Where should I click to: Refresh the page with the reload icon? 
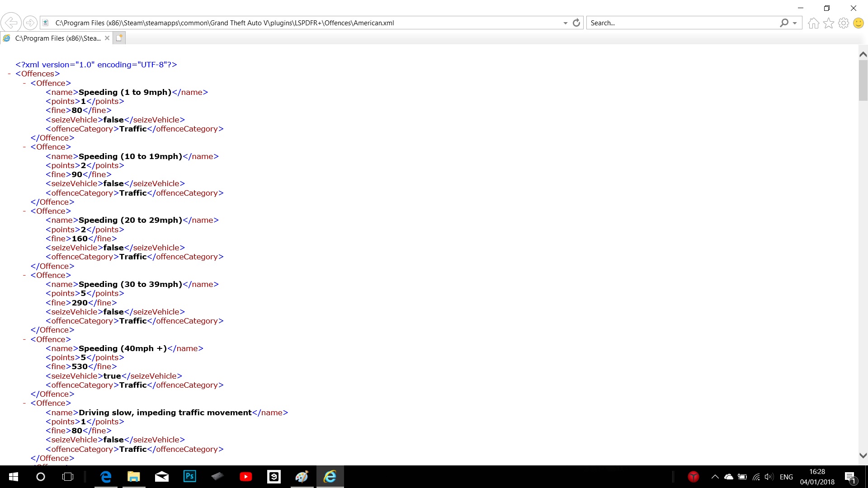[x=576, y=23]
